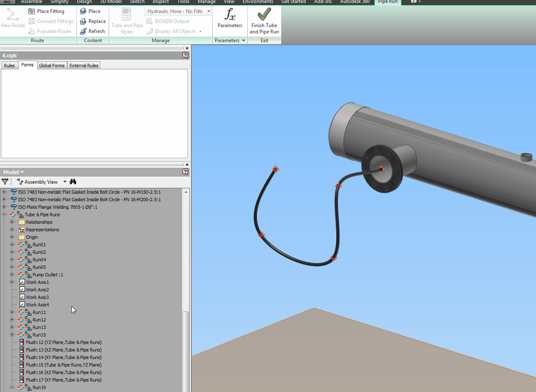
Task: Click the search binoculars icon in Model panel
Action: click(x=73, y=182)
